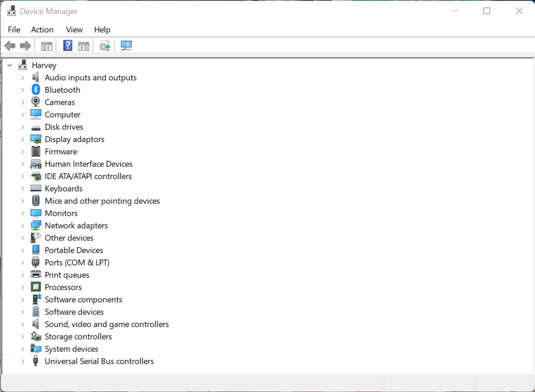Select the Keyboards label
This screenshot has width=535, height=392.
click(x=64, y=188)
